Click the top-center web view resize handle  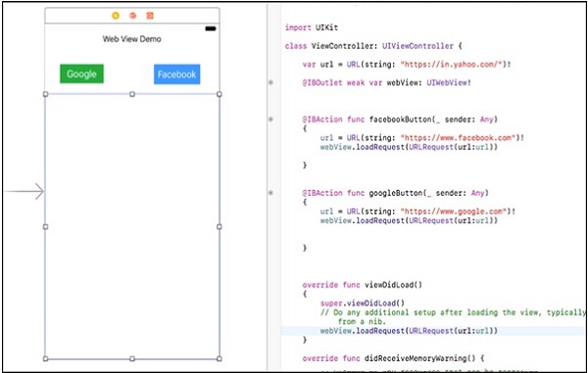coord(132,94)
